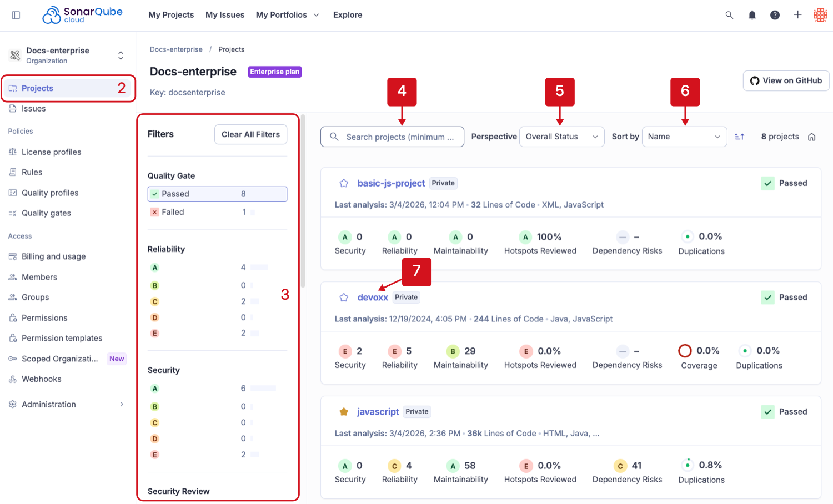
Task: Click Docs-enterprise breadcrumb link
Action: point(176,49)
